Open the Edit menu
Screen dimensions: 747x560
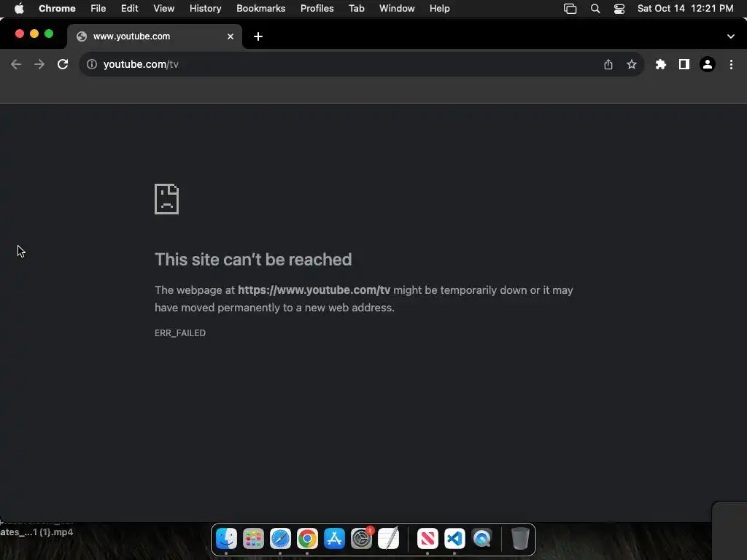(x=129, y=9)
